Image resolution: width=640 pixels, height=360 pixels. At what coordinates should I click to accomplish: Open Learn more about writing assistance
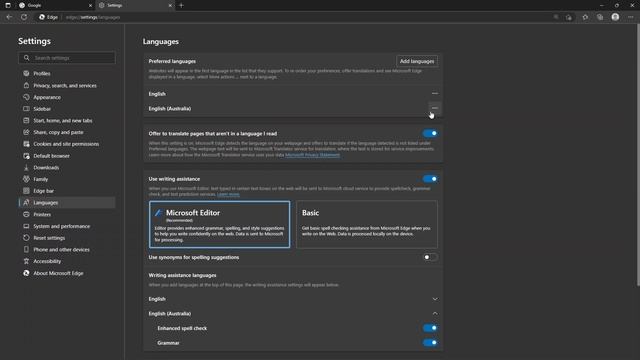(228, 194)
